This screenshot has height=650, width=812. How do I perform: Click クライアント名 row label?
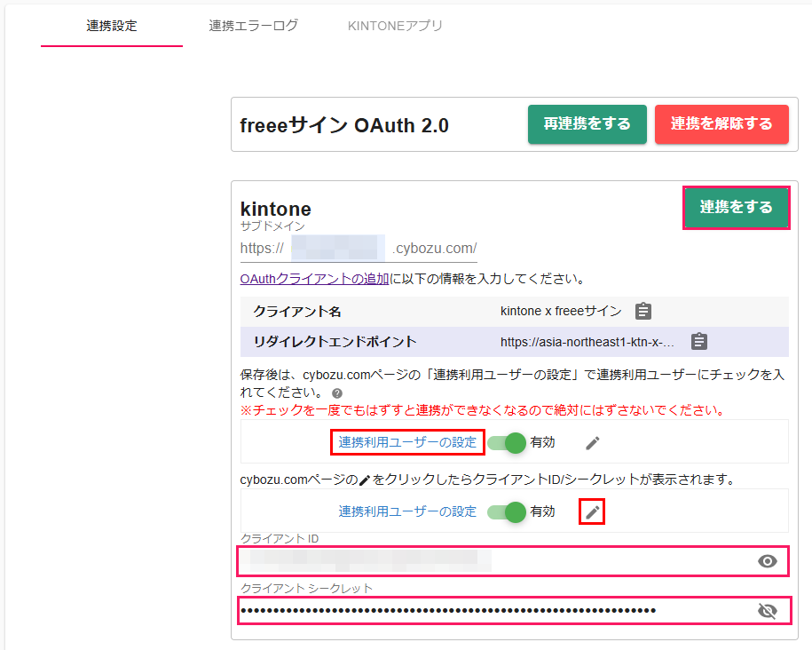297,312
